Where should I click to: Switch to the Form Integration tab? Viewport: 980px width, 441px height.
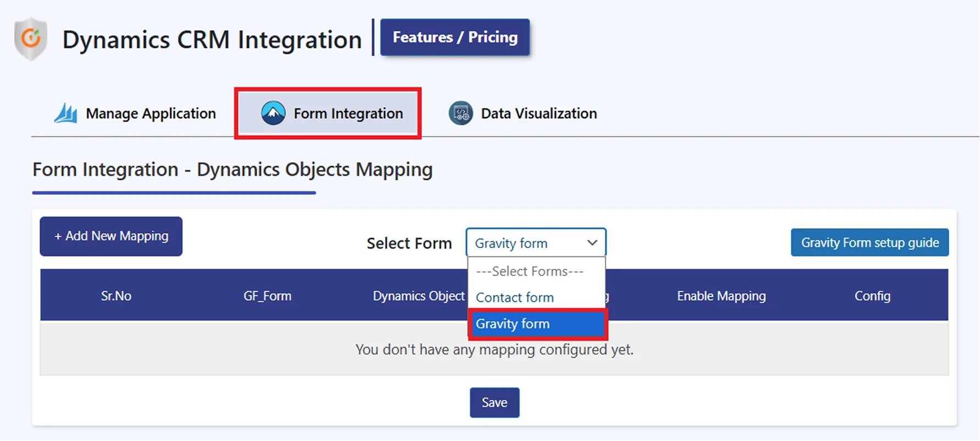(328, 113)
